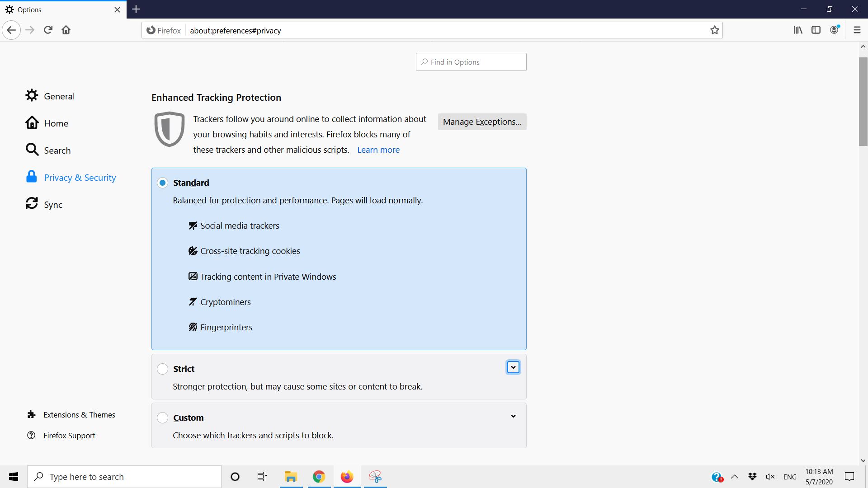Open Firefox account icon

(x=835, y=30)
